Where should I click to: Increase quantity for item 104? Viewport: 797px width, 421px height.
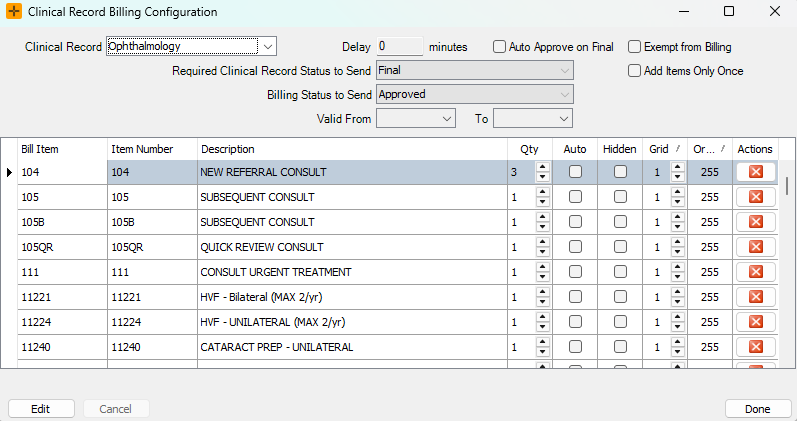(x=543, y=167)
